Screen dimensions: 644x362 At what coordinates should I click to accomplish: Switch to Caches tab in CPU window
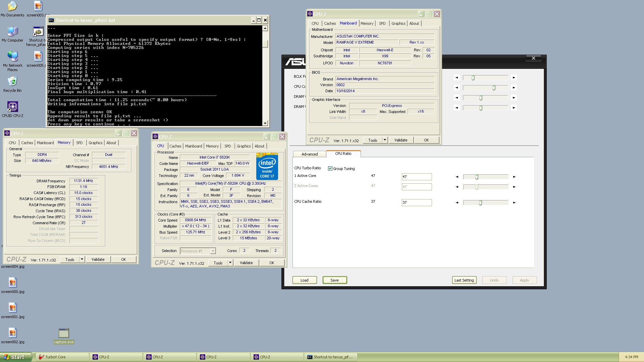tap(175, 146)
